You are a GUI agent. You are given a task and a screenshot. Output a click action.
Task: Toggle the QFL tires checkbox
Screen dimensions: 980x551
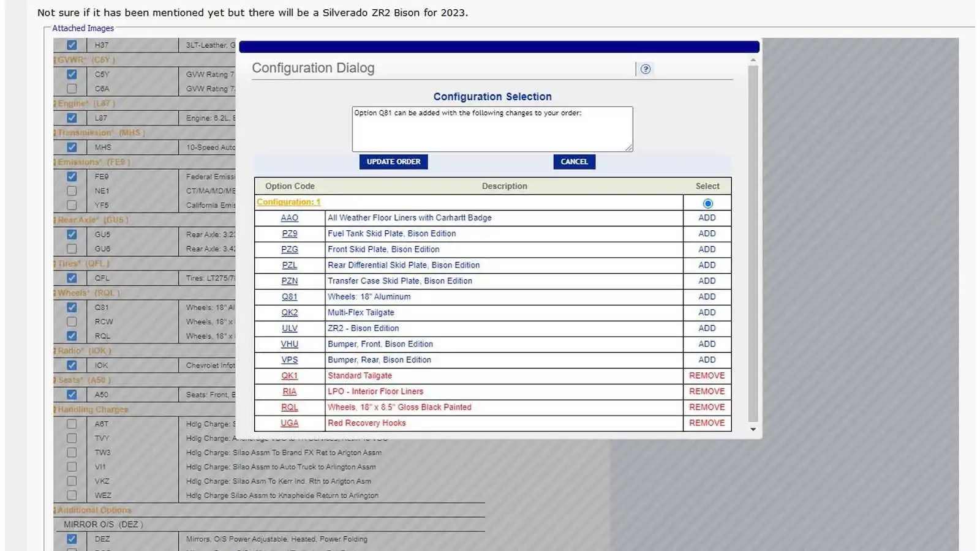(x=72, y=278)
